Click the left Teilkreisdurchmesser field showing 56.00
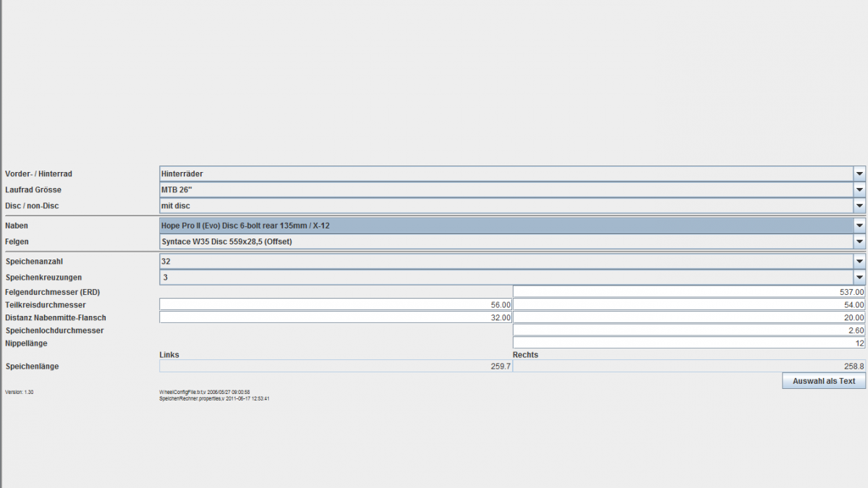The width and height of the screenshot is (868, 488). tap(336, 305)
